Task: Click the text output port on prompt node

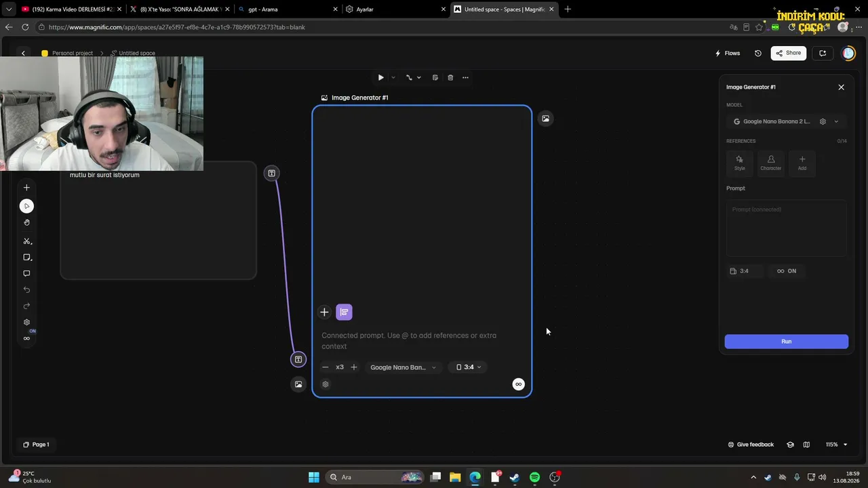Action: pyautogui.click(x=271, y=174)
